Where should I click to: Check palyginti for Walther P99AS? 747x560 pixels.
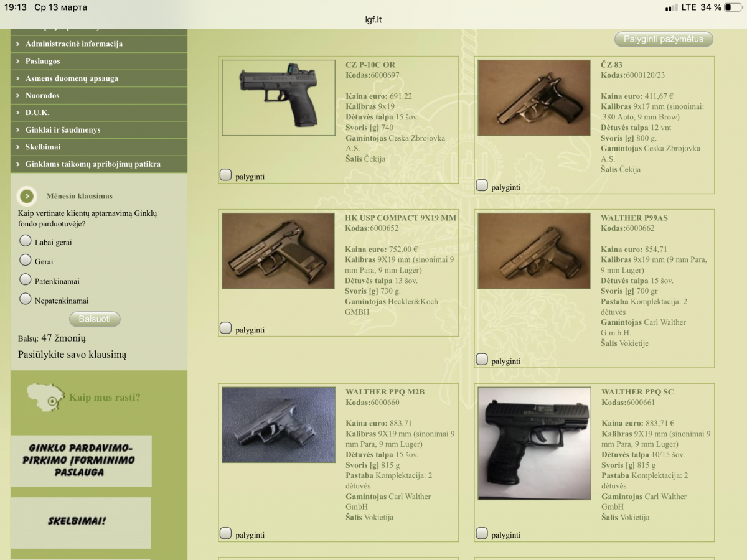click(482, 360)
